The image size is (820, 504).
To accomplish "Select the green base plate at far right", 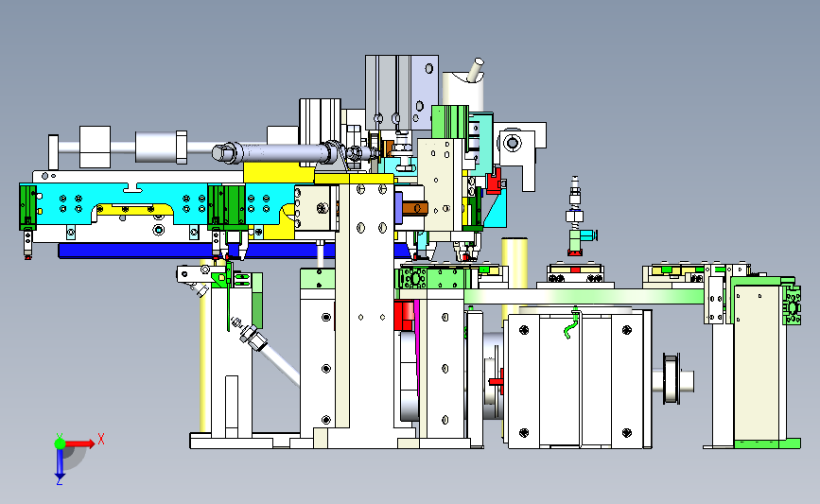I will (x=767, y=444).
